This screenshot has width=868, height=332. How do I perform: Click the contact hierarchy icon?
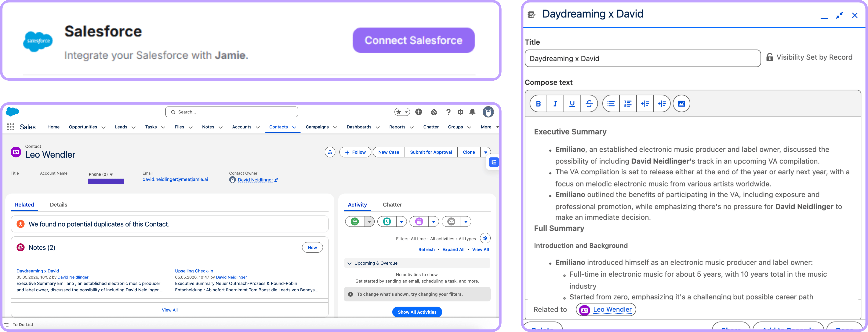point(330,152)
